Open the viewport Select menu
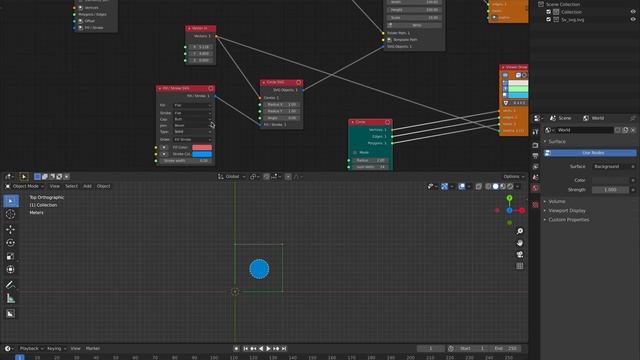Viewport: 640px width, 360px height. tap(71, 187)
